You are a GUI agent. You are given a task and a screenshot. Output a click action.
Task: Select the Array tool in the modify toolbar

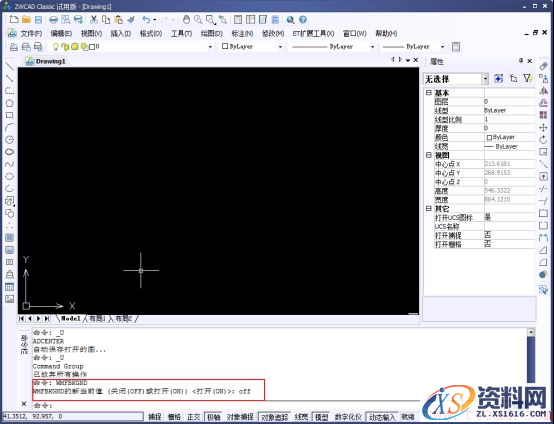point(543,115)
